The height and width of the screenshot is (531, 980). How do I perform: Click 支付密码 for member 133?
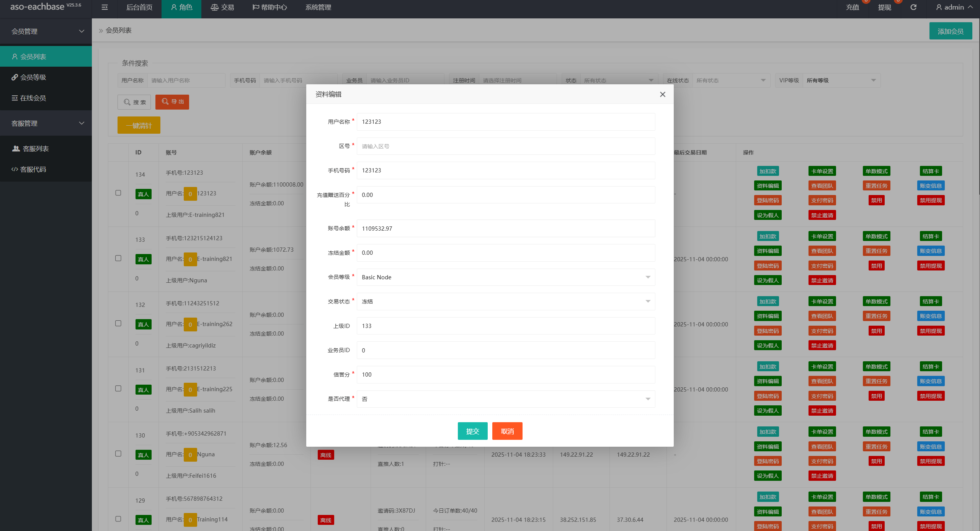coord(822,266)
